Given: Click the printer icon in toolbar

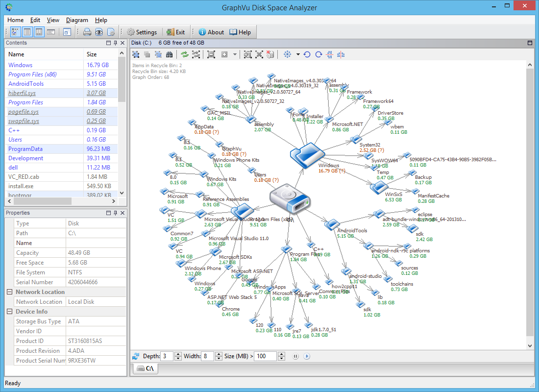Looking at the screenshot, I should point(87,32).
